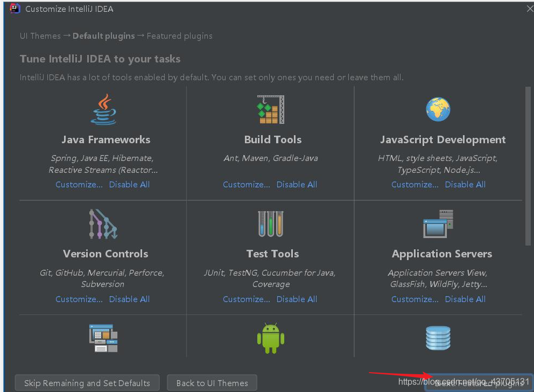Click 'Ant, Maven, Gradle-Java' description

click(x=271, y=158)
